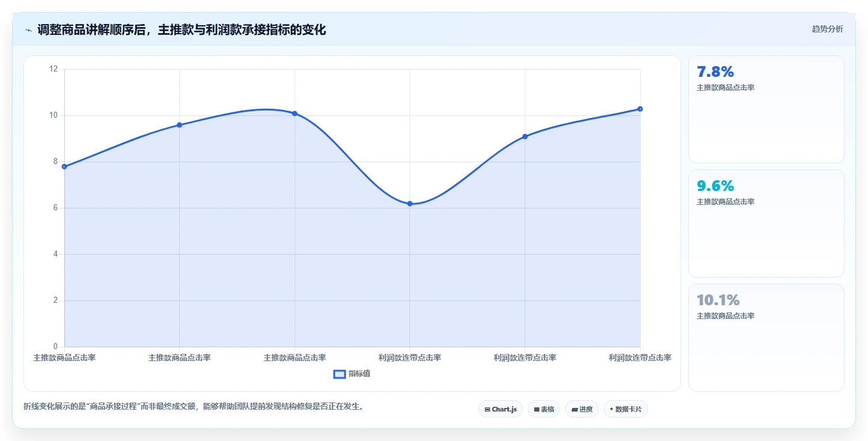Click the lowest data point on the line
868x441 pixels.
410,204
